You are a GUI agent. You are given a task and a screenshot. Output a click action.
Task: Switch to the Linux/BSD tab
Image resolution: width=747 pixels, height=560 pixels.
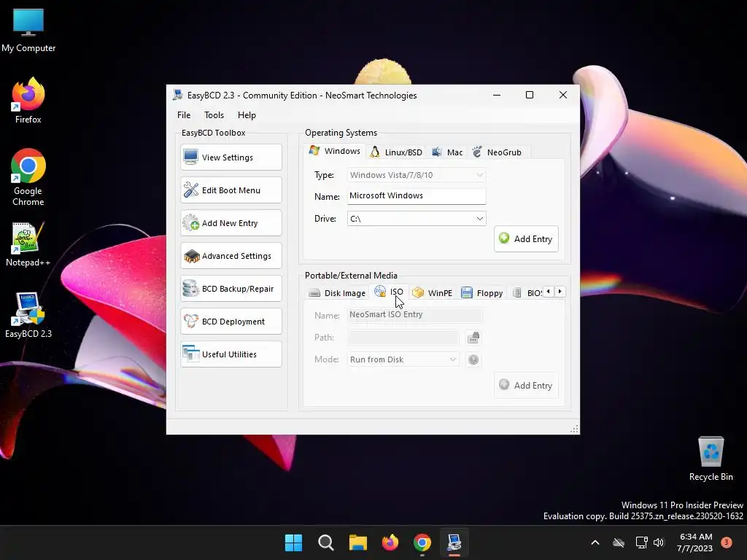pyautogui.click(x=396, y=152)
